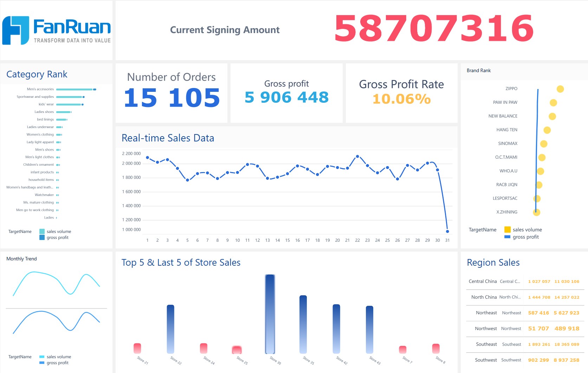Click the FanRuan logo

(56, 30)
